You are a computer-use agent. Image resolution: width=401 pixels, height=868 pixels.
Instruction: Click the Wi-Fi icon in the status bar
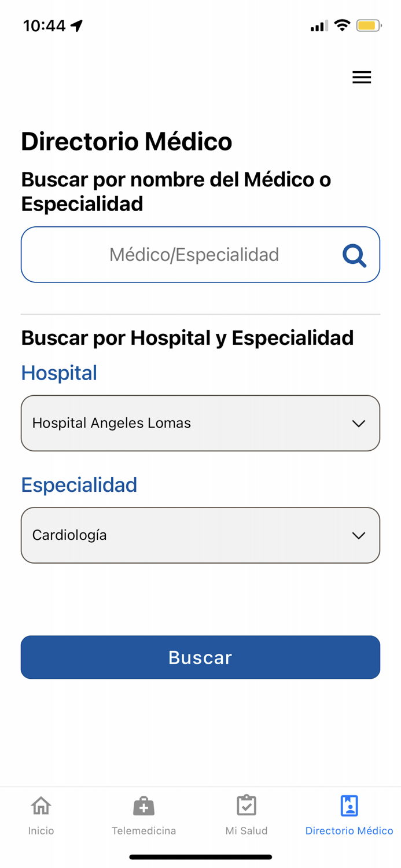click(343, 25)
